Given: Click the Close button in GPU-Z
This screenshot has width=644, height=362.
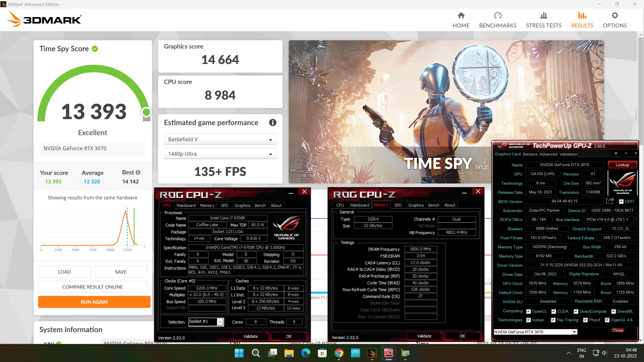Looking at the screenshot, I should pos(618,330).
